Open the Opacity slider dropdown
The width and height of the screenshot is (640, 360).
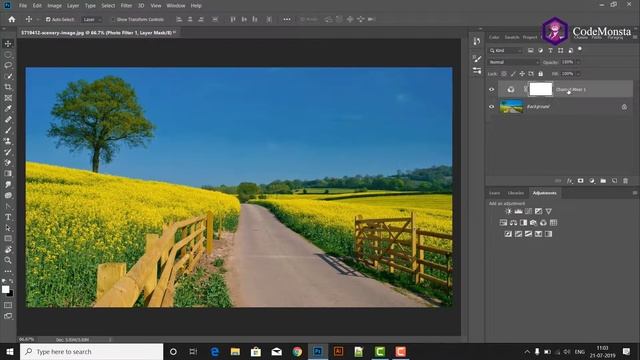[578, 62]
